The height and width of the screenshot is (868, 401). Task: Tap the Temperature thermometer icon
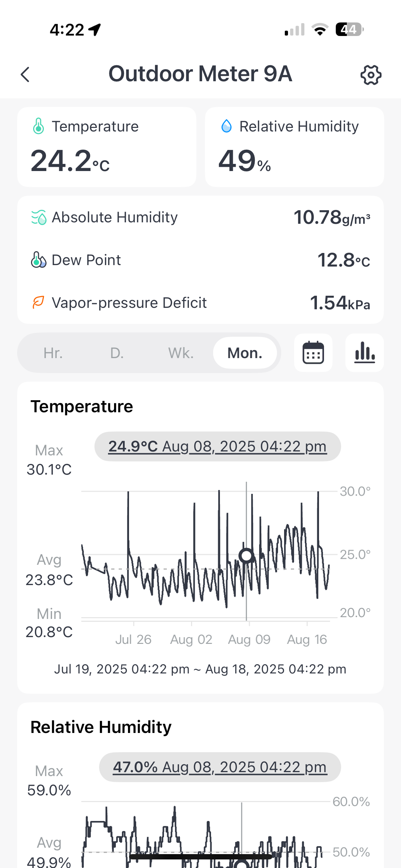[x=38, y=126]
